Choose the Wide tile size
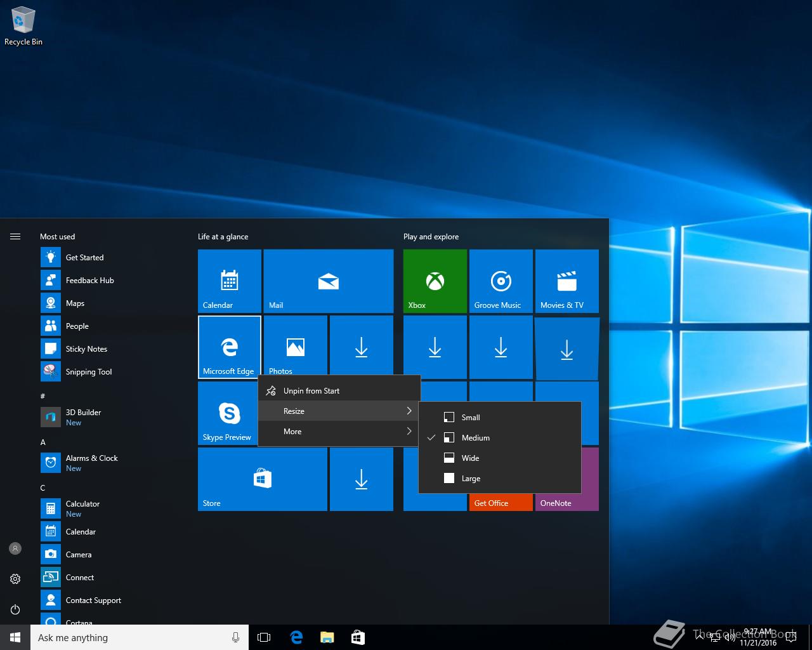Viewport: 812px width, 650px height. tap(500, 458)
